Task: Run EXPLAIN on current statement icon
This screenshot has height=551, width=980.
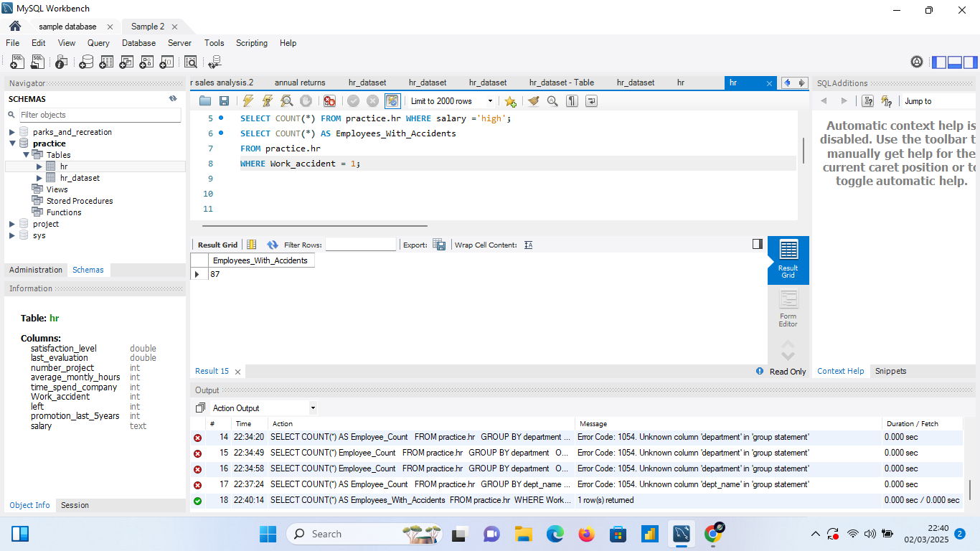Action: coord(286,101)
